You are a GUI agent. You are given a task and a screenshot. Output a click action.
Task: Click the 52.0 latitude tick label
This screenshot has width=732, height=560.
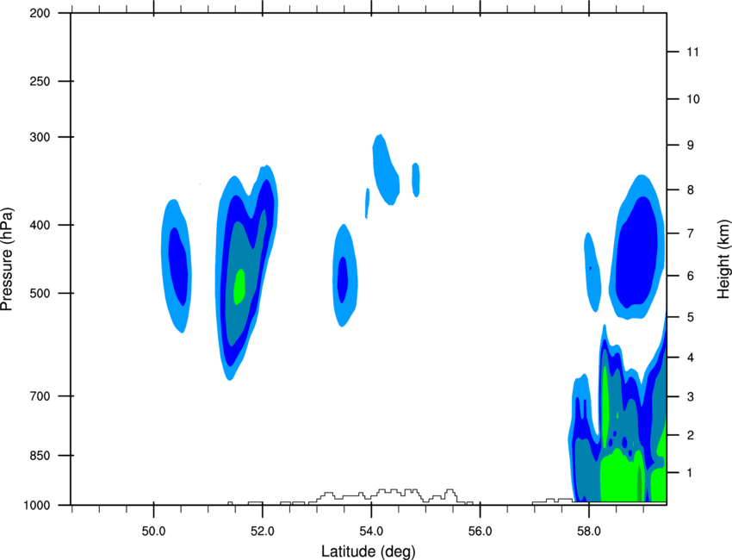(x=263, y=532)
